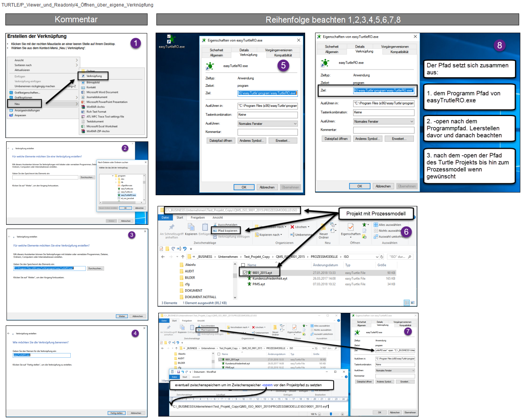
Task: Expand the 'doc' folder in the browse dialog tree
Action: click(x=116, y=179)
